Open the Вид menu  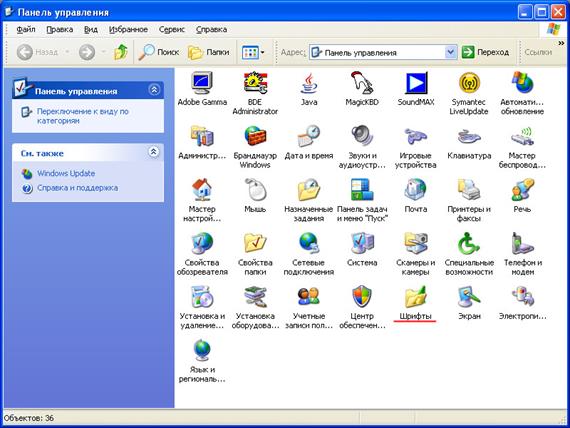pos(91,29)
